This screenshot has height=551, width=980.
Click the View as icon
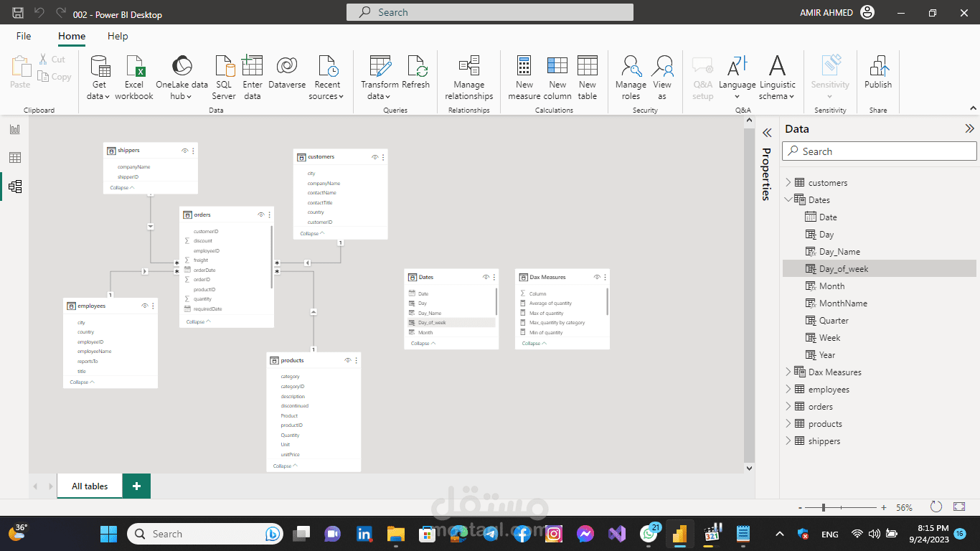coord(662,66)
